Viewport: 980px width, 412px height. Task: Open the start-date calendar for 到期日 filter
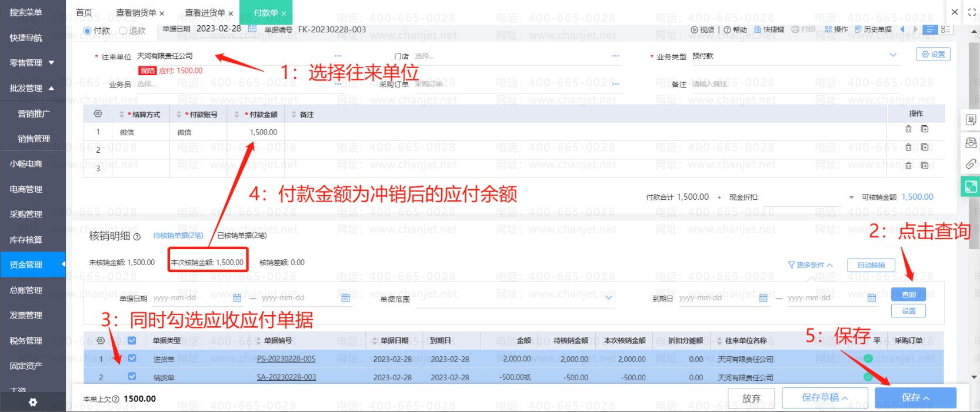click(764, 298)
